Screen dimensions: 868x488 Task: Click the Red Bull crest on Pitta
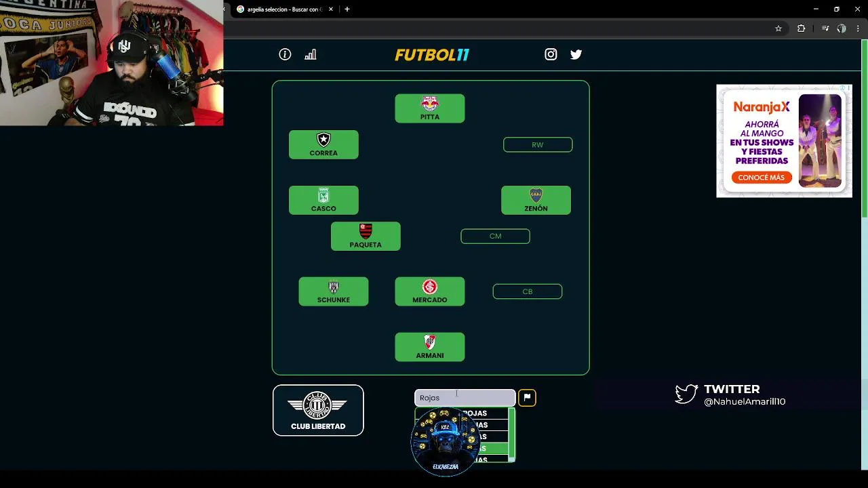click(x=430, y=104)
